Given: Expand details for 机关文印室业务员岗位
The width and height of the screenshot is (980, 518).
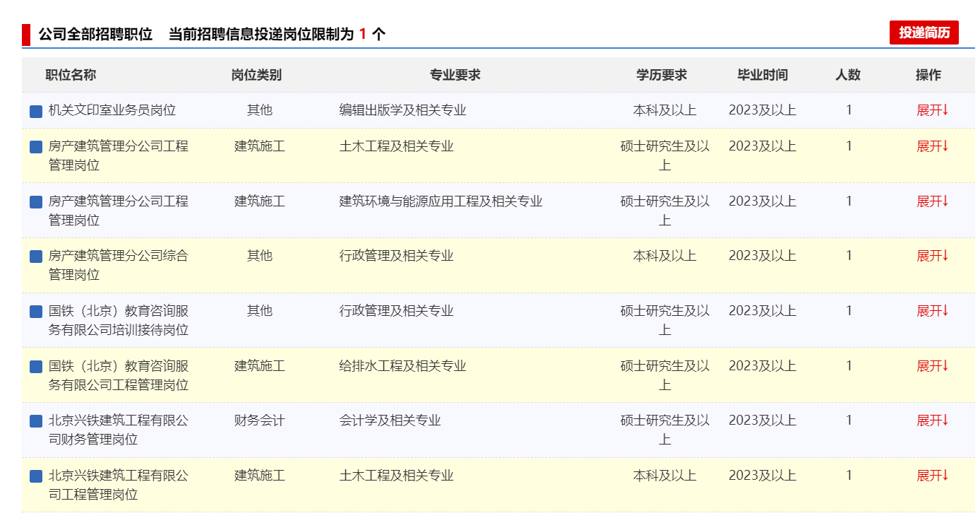Looking at the screenshot, I should coord(932,110).
